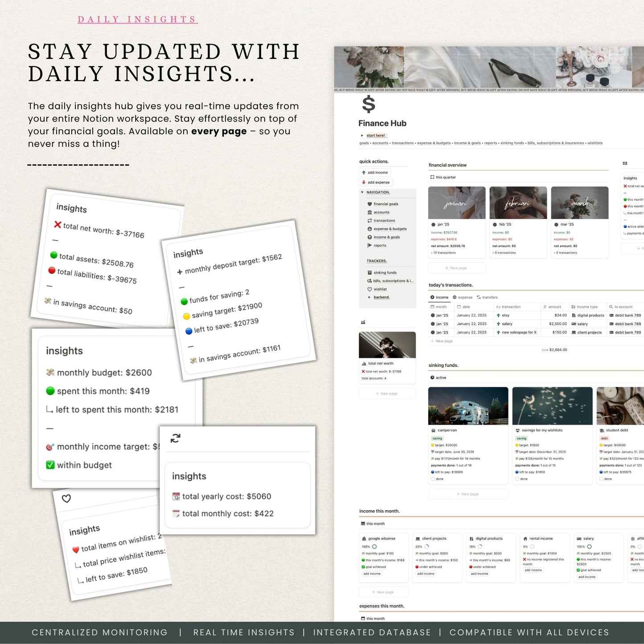The width and height of the screenshot is (644, 644).
Task: Click the sinking funds tracker icon in sidebar
Action: 369,273
